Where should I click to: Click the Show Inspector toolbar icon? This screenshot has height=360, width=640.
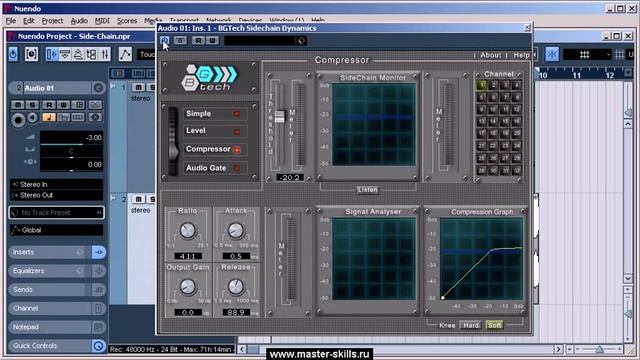point(52,54)
